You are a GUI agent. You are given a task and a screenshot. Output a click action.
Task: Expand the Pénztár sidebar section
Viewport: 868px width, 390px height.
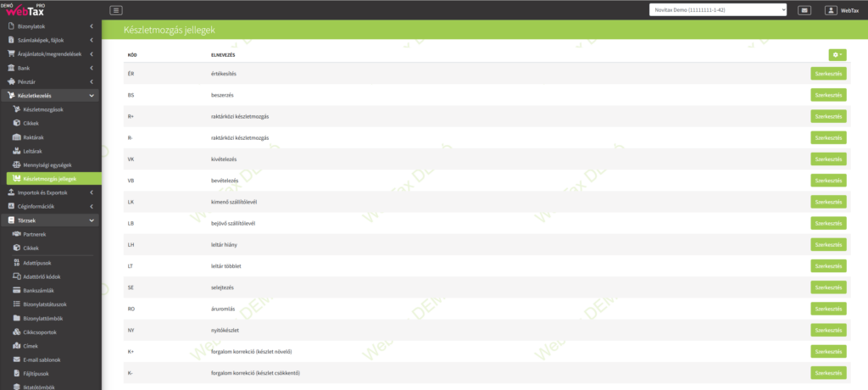coord(49,82)
